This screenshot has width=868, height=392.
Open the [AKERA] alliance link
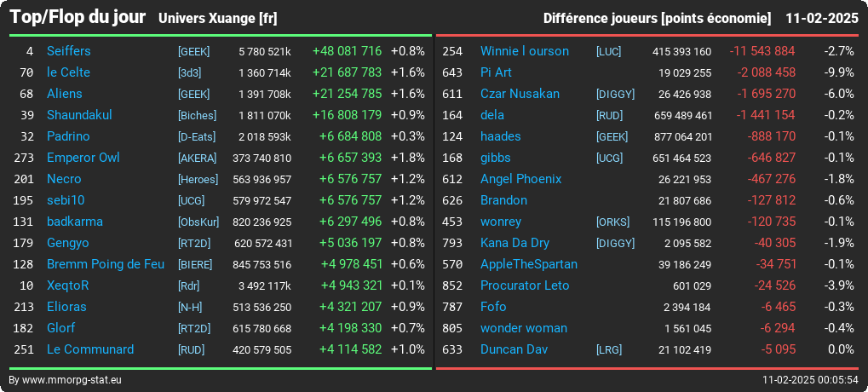click(x=197, y=158)
